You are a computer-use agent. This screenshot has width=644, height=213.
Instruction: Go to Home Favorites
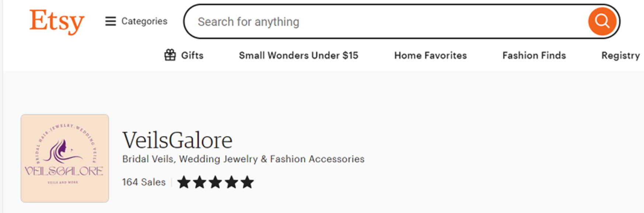(x=430, y=55)
